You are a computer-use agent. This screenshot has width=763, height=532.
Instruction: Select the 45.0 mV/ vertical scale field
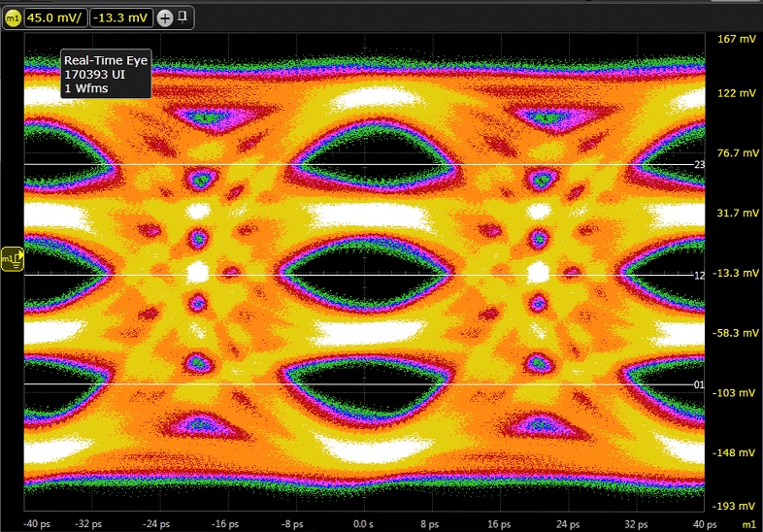pos(55,17)
